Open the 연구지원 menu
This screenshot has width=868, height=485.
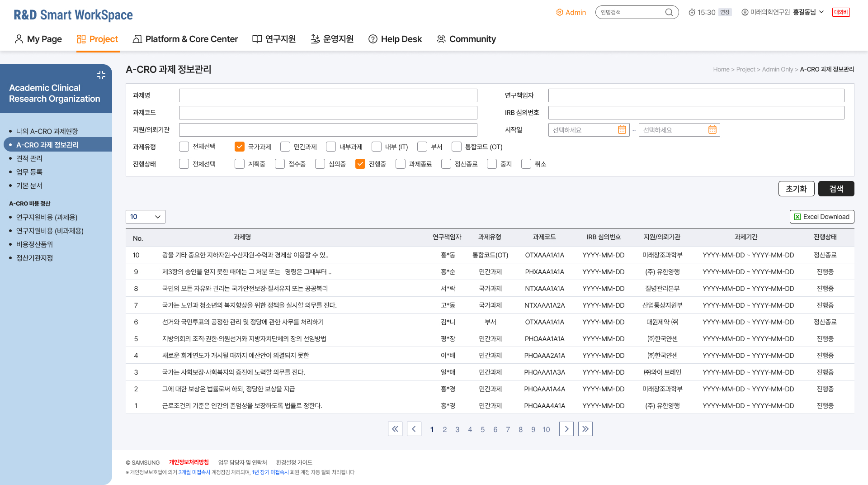click(274, 39)
